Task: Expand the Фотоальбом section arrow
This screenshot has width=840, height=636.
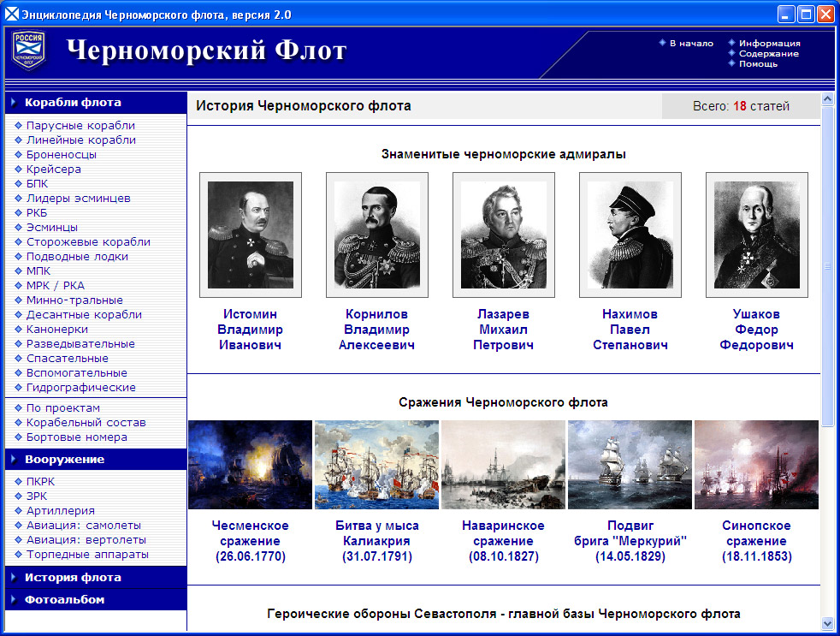Action: [14, 599]
